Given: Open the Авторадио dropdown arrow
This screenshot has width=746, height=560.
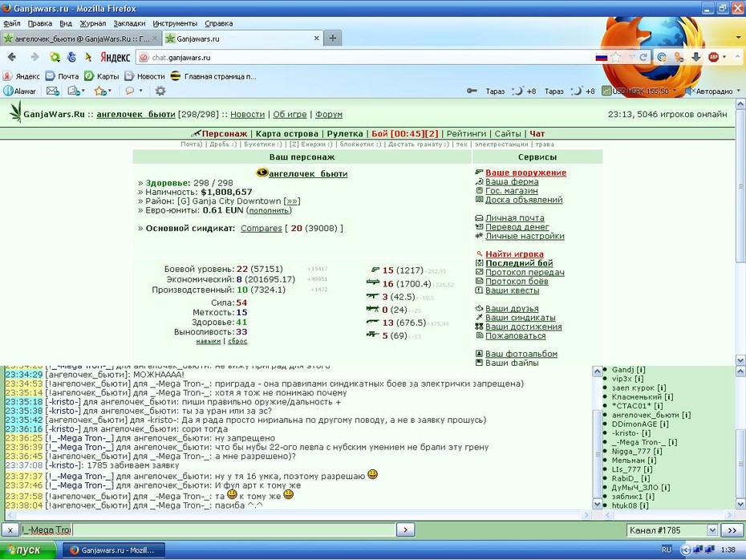Looking at the screenshot, I should [739, 91].
